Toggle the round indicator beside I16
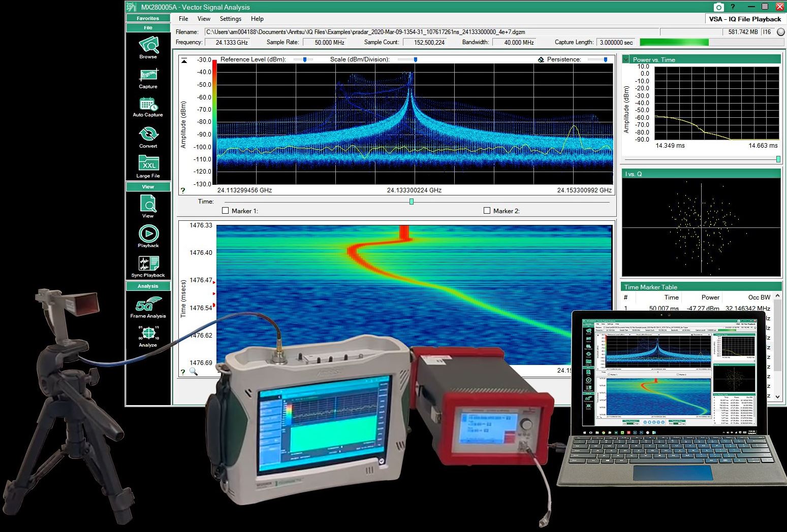This screenshot has height=532, width=787. coord(780,32)
